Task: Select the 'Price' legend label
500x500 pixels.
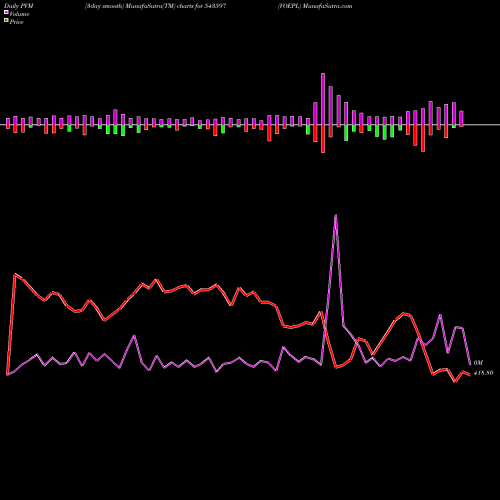Action: pyautogui.click(x=16, y=22)
